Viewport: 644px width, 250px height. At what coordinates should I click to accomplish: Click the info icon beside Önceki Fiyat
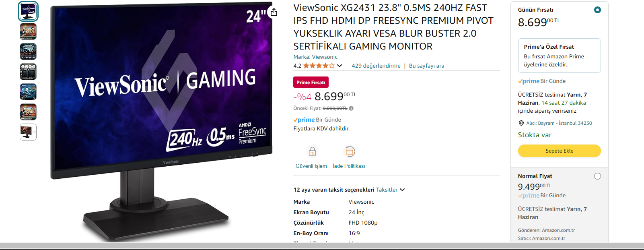tap(351, 108)
